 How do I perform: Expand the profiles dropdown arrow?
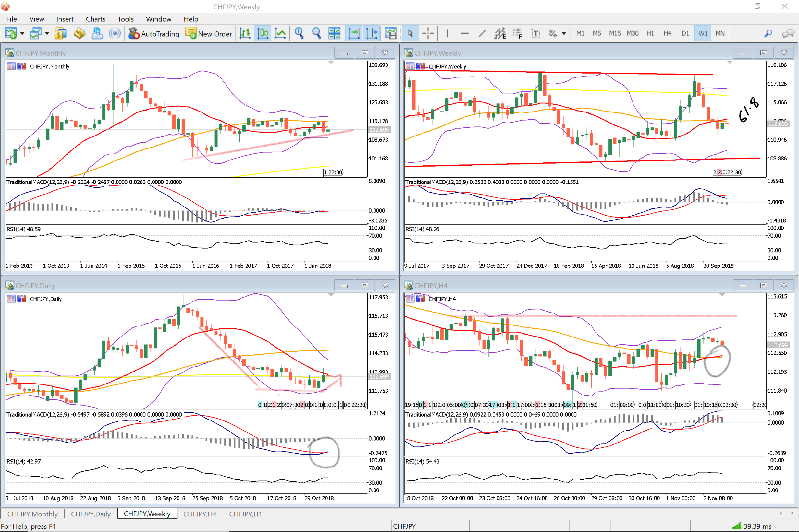47,33
